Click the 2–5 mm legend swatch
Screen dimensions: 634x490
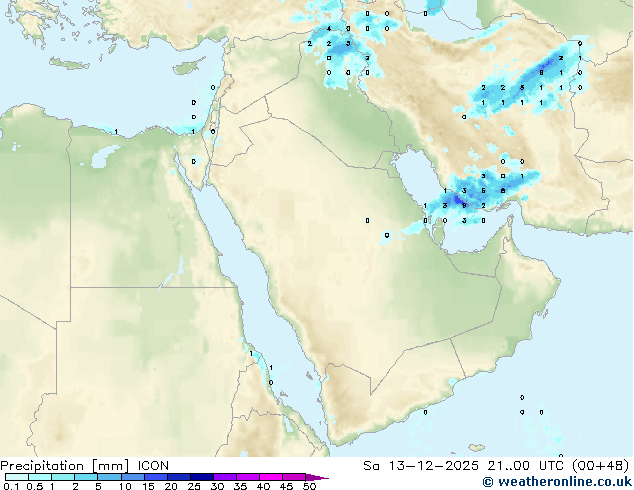(x=86, y=477)
